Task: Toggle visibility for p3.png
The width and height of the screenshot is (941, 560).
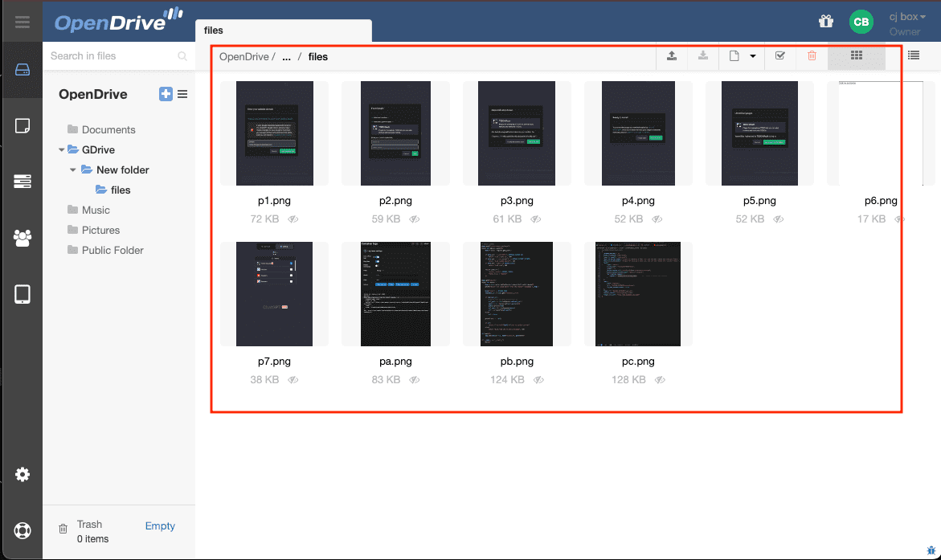Action: click(535, 219)
